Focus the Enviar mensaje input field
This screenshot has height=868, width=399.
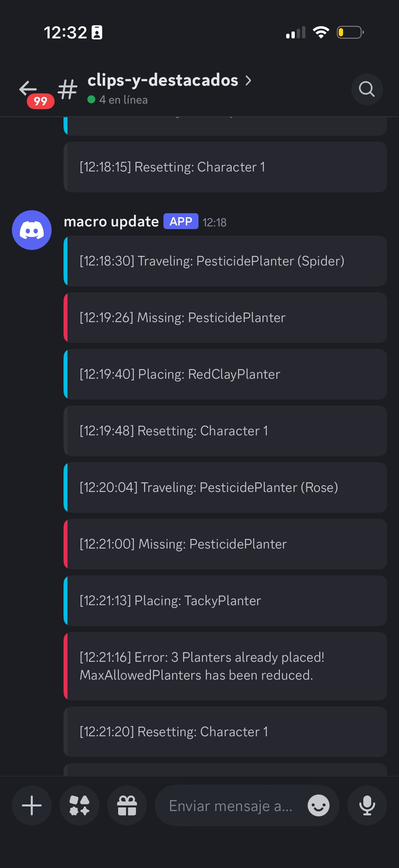(231, 805)
